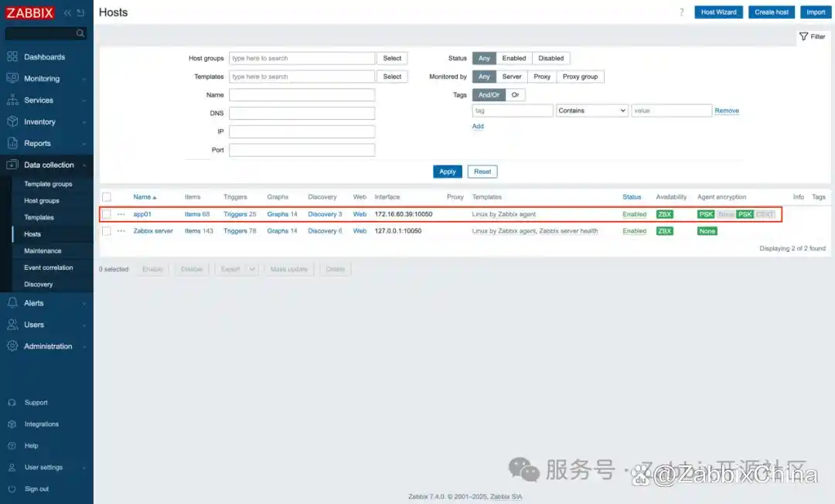Click the Services sidebar icon
This screenshot has height=504, width=835.
coord(12,100)
